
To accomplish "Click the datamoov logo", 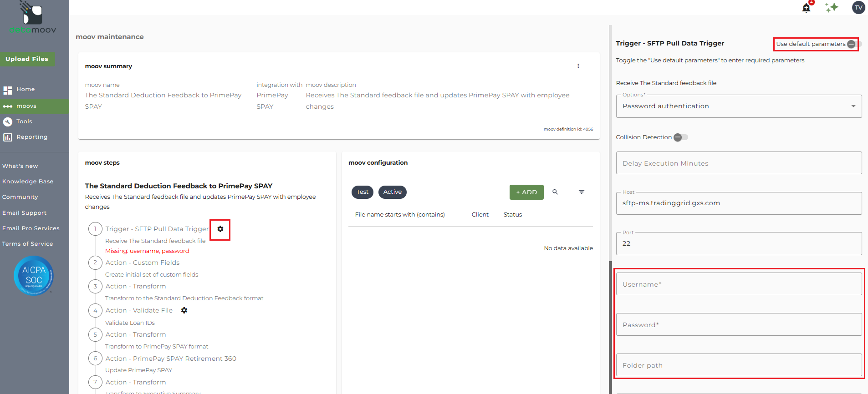I will (x=33, y=17).
